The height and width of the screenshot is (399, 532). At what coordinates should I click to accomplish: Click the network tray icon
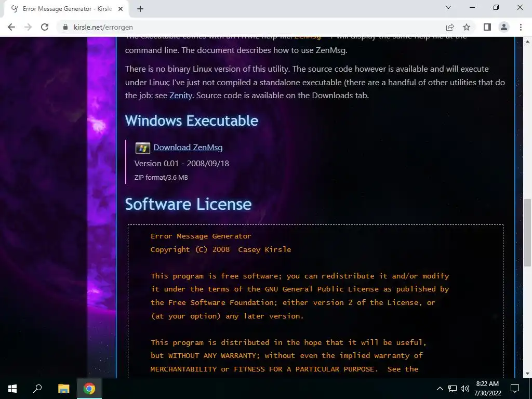point(453,389)
